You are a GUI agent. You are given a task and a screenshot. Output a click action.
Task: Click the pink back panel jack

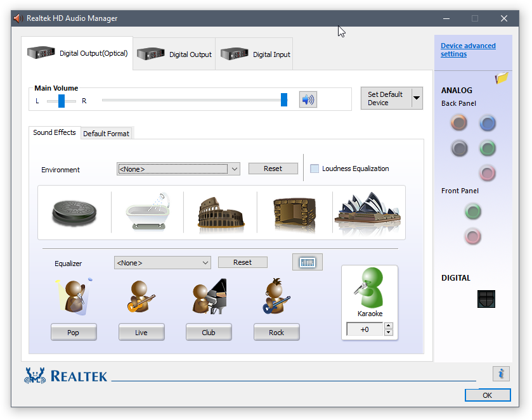[x=488, y=173]
